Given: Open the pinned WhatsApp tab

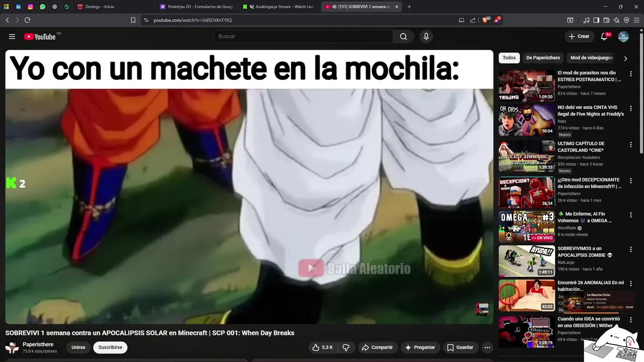Looking at the screenshot, I should click(x=42, y=7).
